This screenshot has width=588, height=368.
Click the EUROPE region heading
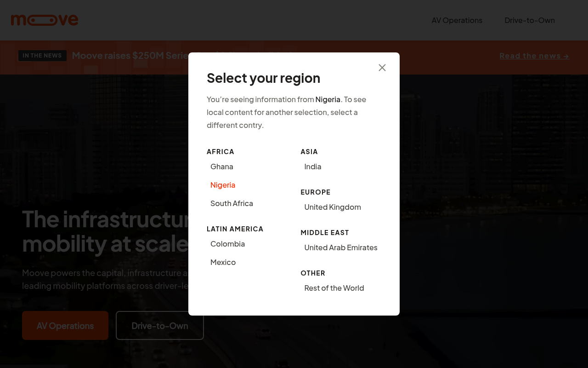pos(316,192)
